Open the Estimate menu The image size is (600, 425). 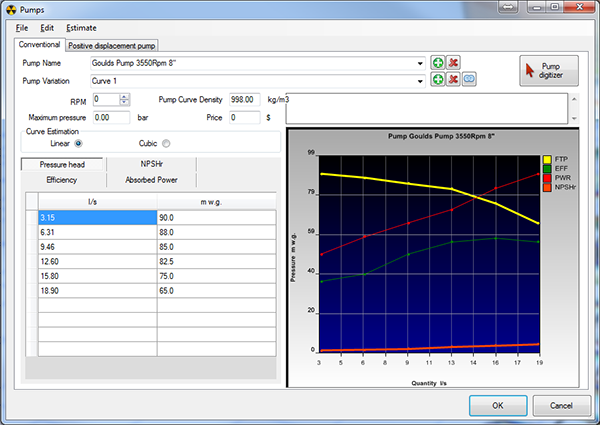pyautogui.click(x=81, y=27)
